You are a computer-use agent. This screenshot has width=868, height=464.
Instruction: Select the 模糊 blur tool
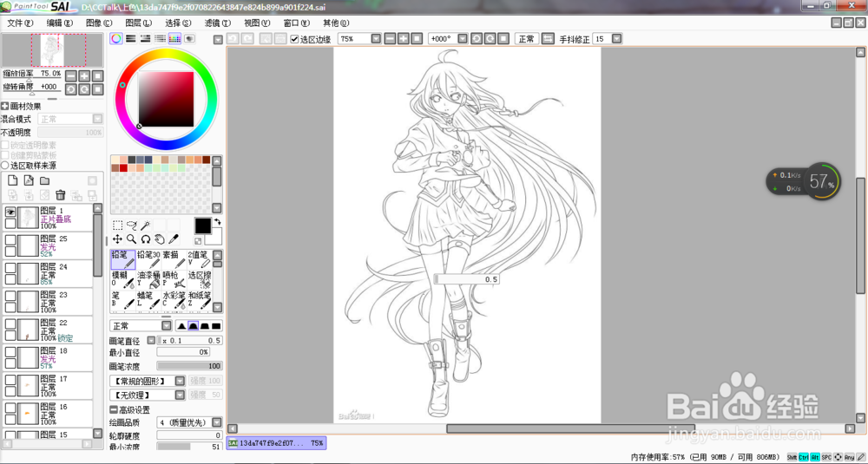point(123,280)
